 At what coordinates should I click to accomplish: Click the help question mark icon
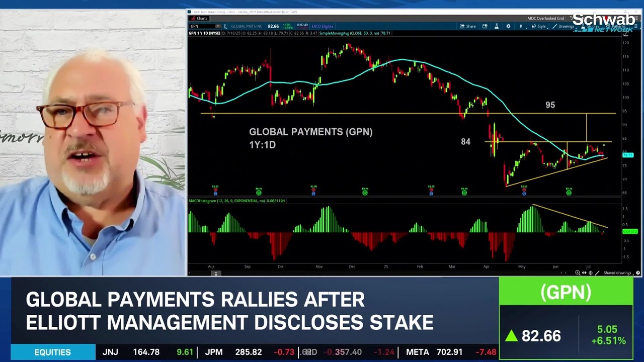638,273
